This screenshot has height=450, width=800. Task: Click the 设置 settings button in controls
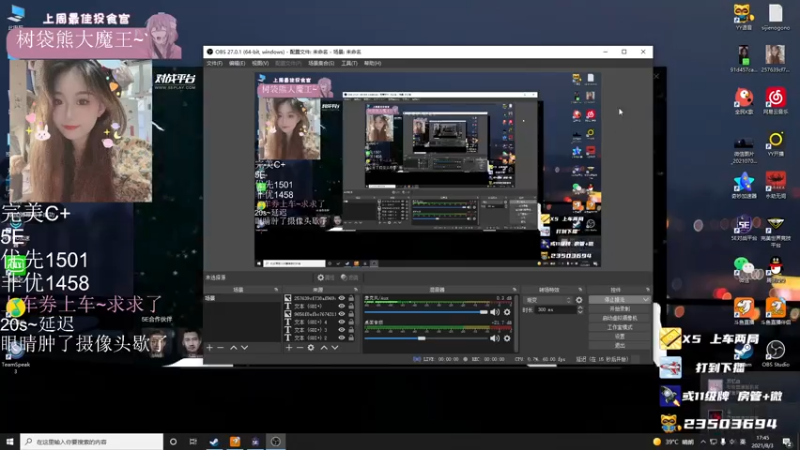619,336
